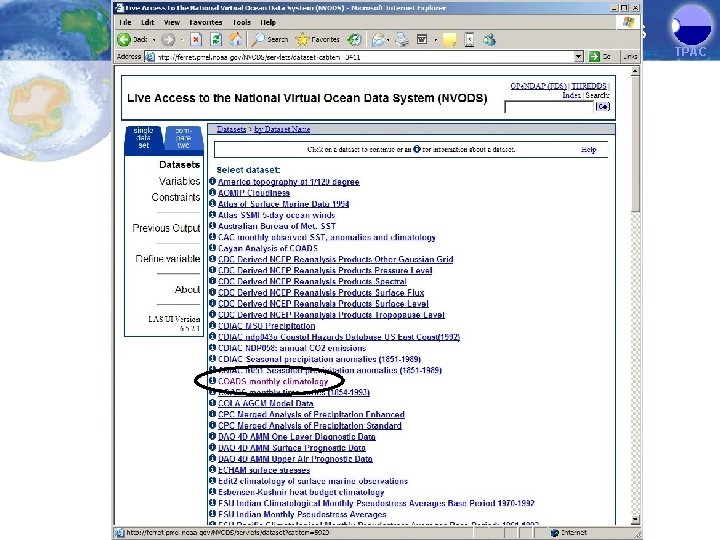The width and height of the screenshot is (720, 540).
Task: Open the Favorites star toolbar button
Action: (x=317, y=40)
